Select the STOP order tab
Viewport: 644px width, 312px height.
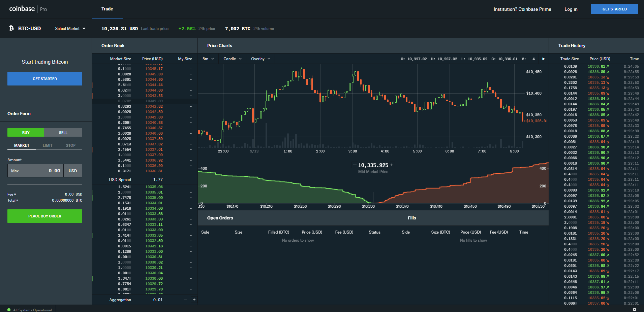pyautogui.click(x=71, y=145)
